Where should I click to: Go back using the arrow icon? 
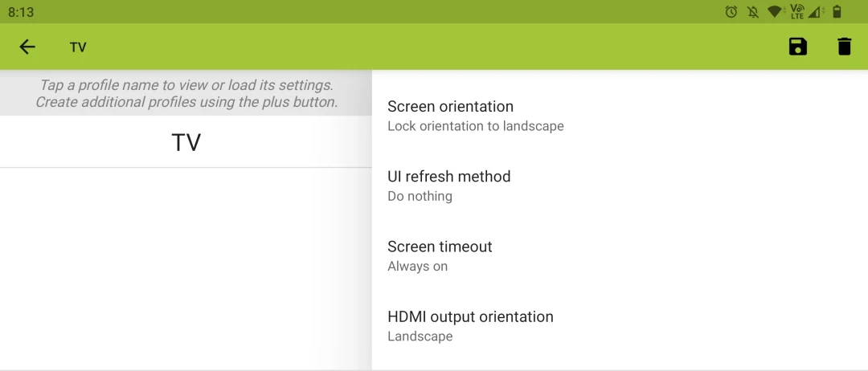click(x=27, y=47)
